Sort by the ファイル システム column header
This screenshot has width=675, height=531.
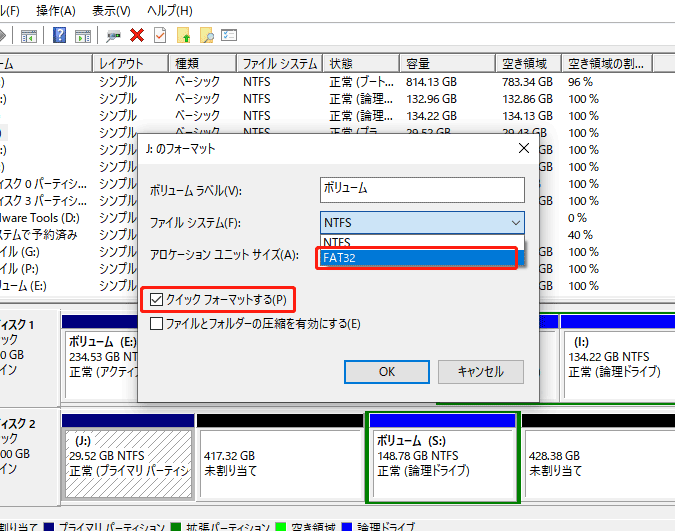click(x=279, y=64)
